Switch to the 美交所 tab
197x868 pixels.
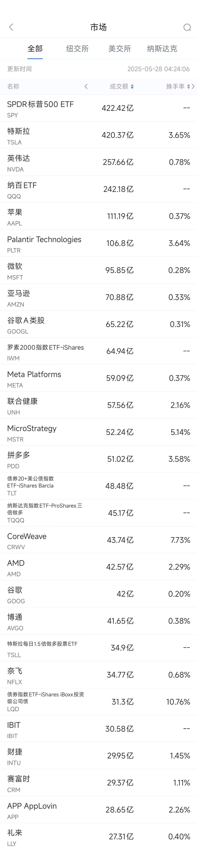click(120, 49)
